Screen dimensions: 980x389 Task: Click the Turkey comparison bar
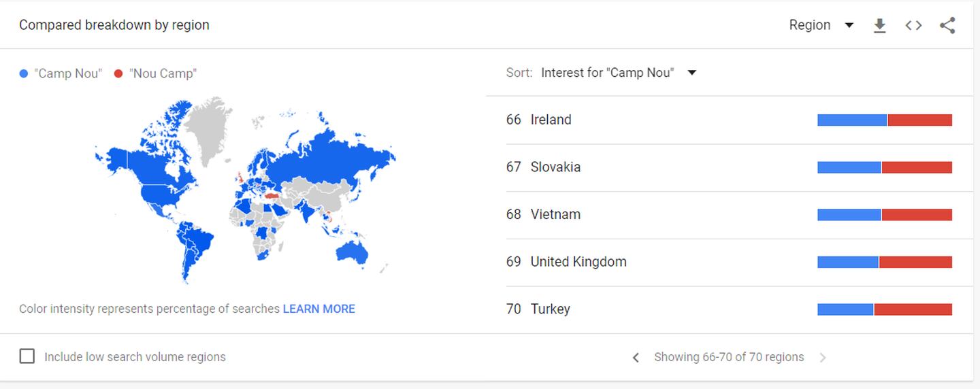click(x=885, y=309)
